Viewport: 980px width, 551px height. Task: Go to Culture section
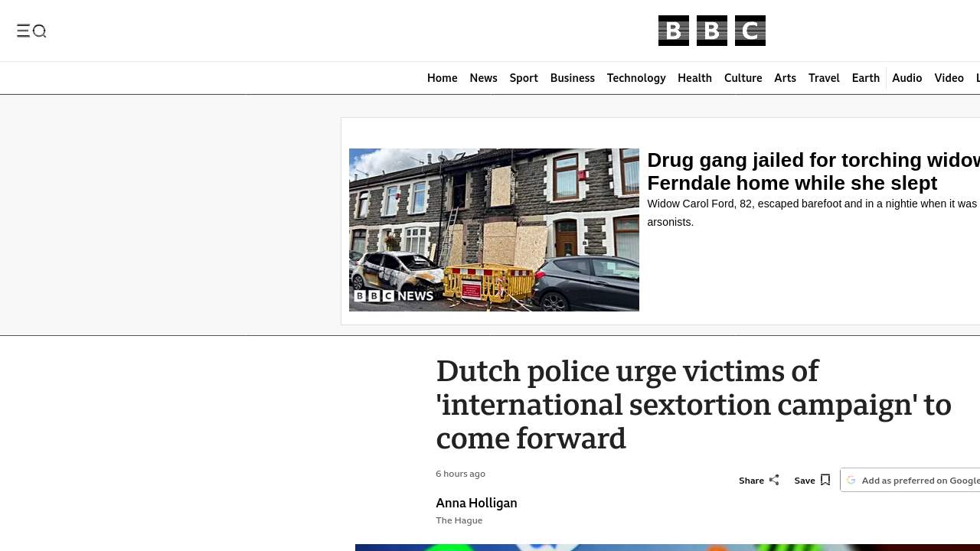tap(743, 78)
